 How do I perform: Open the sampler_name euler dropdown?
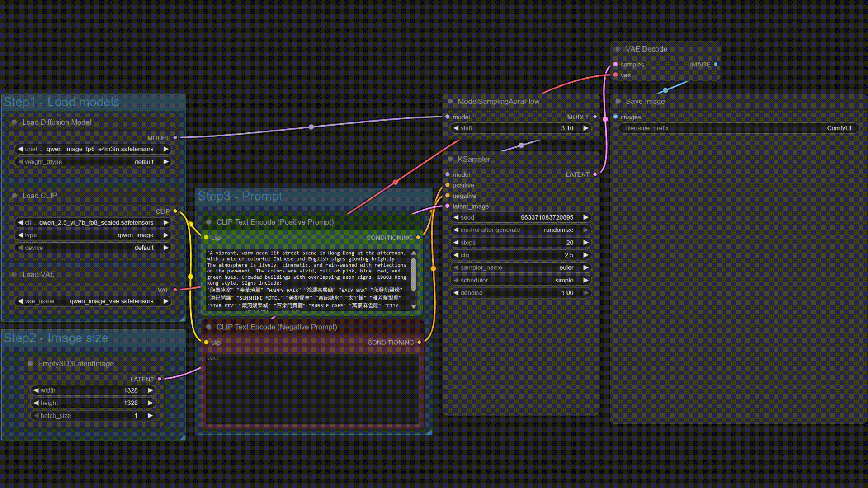pos(521,268)
